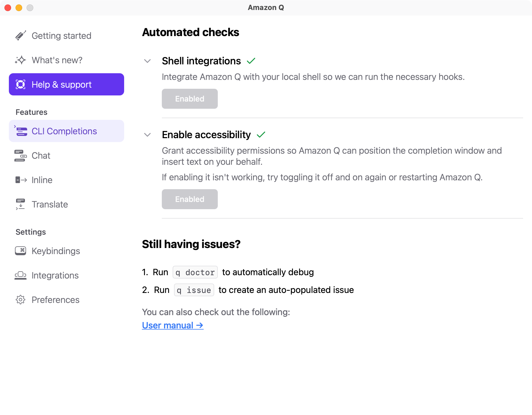
Task: Click Enabled button under Shell integrations
Action: click(190, 99)
